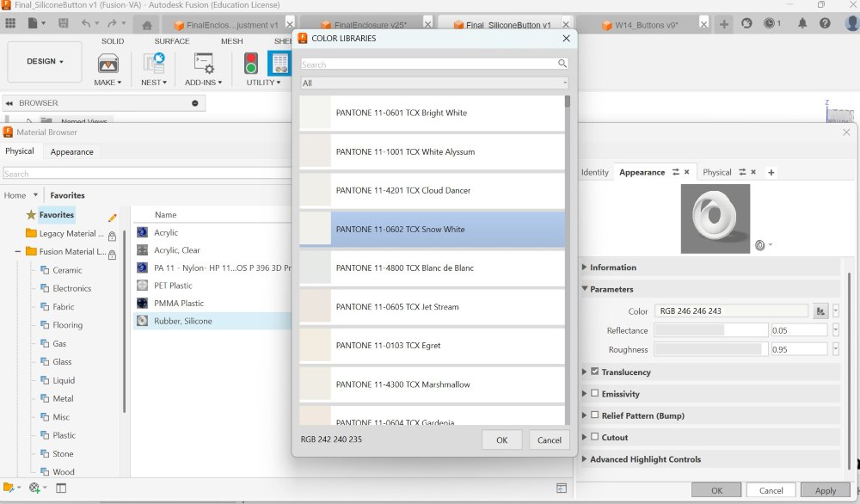Click the Extensions icon in top bar
860x504 pixels.
click(746, 23)
